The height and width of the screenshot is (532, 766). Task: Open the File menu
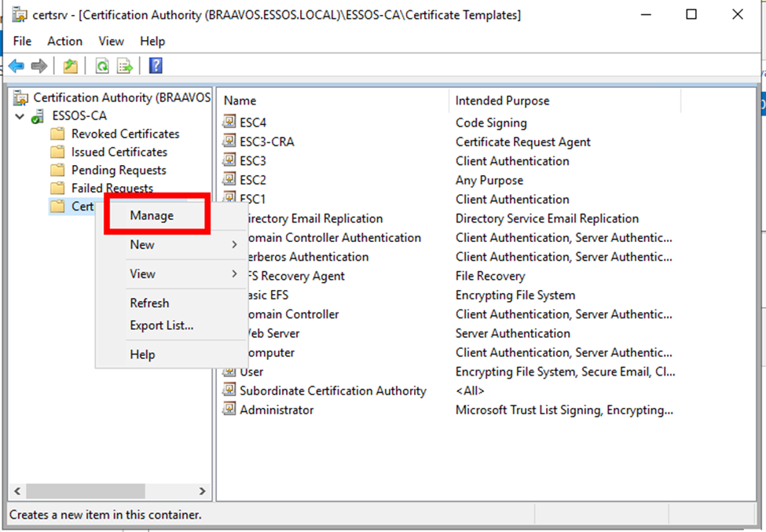click(22, 41)
